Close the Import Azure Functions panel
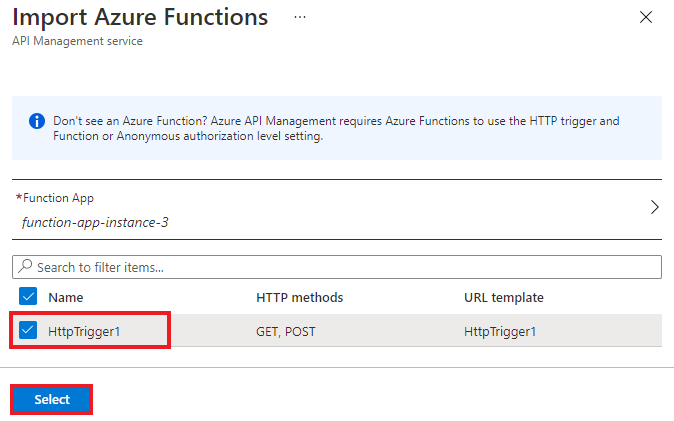Screen dimensions: 674x421 tap(646, 17)
